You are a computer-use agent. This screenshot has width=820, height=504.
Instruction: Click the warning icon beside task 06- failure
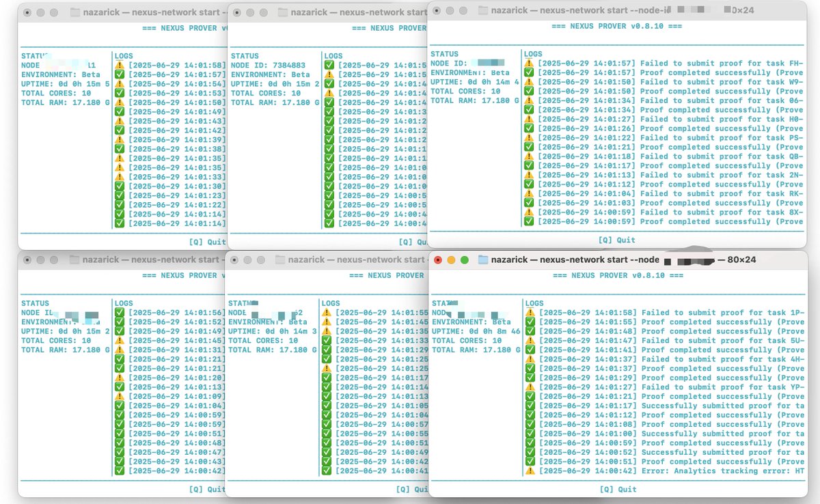tap(529, 100)
